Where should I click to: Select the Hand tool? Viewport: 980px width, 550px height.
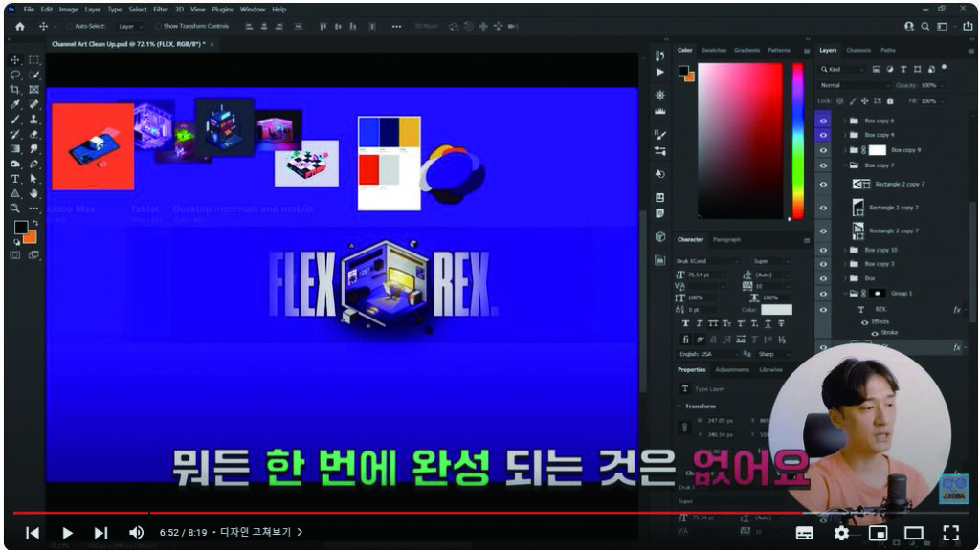click(x=33, y=194)
